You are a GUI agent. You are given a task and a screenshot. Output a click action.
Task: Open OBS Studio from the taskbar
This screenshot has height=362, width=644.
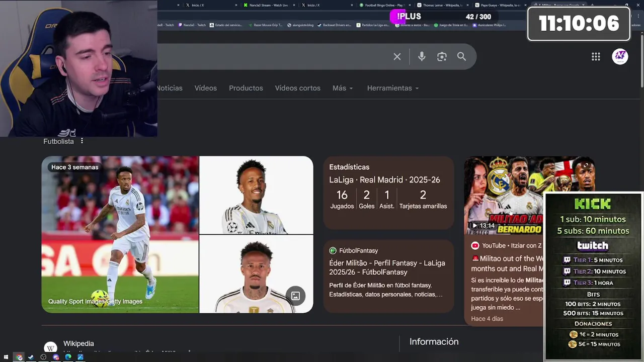(43, 357)
